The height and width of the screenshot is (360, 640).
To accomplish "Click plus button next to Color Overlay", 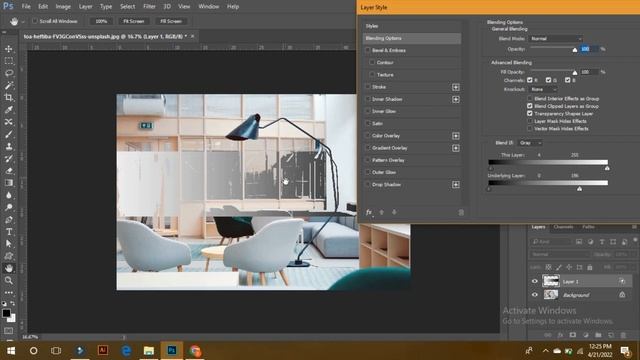I will [x=456, y=136].
